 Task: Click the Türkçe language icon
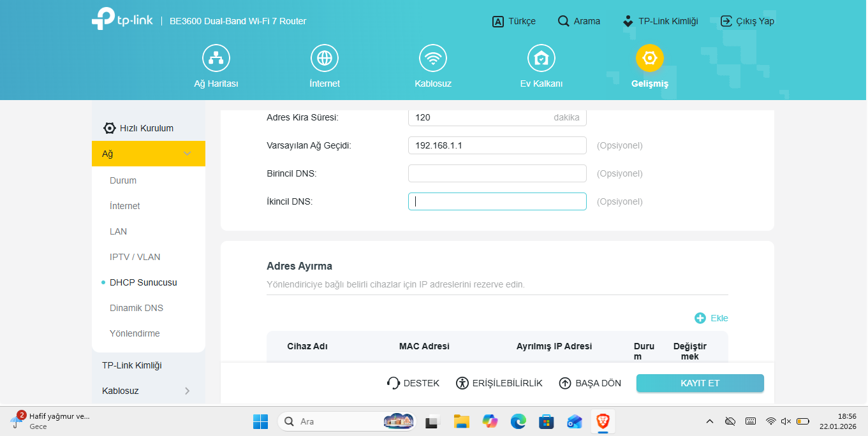[x=498, y=22]
